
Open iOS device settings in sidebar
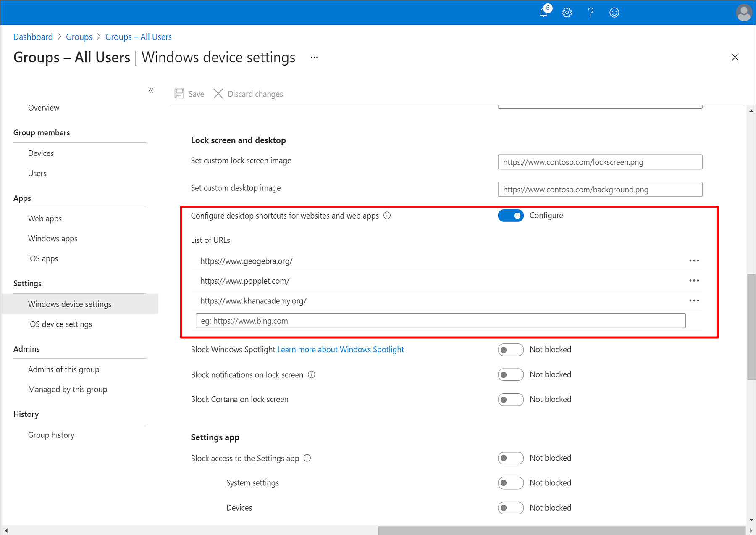pyautogui.click(x=60, y=324)
